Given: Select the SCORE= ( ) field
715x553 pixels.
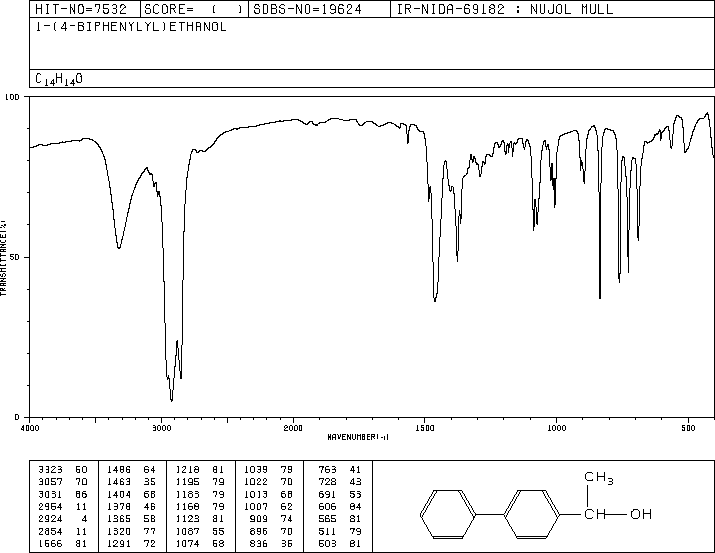Looking at the screenshot, I should 194,9.
